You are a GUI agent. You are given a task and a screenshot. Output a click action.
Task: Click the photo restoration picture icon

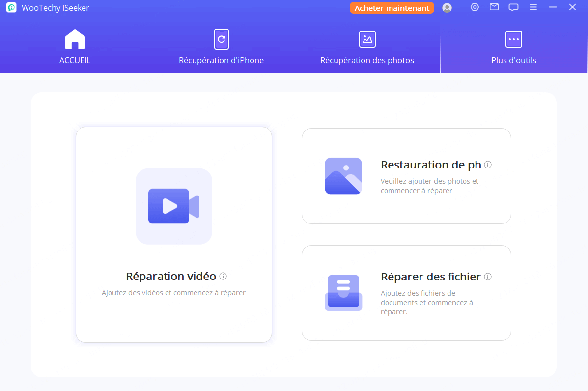point(343,176)
